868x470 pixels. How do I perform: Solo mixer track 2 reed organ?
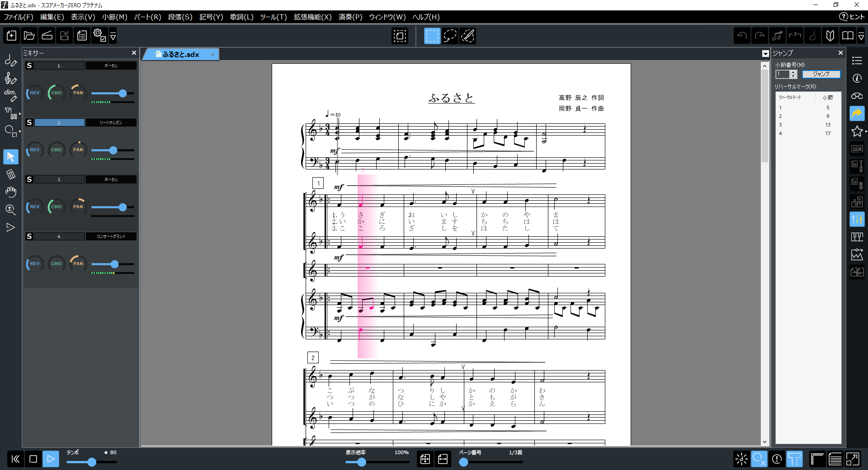coord(29,122)
